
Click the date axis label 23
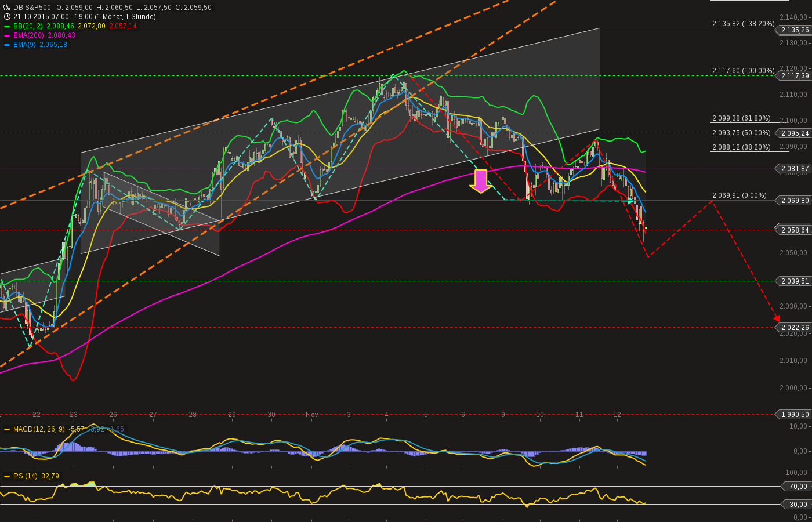[74, 415]
